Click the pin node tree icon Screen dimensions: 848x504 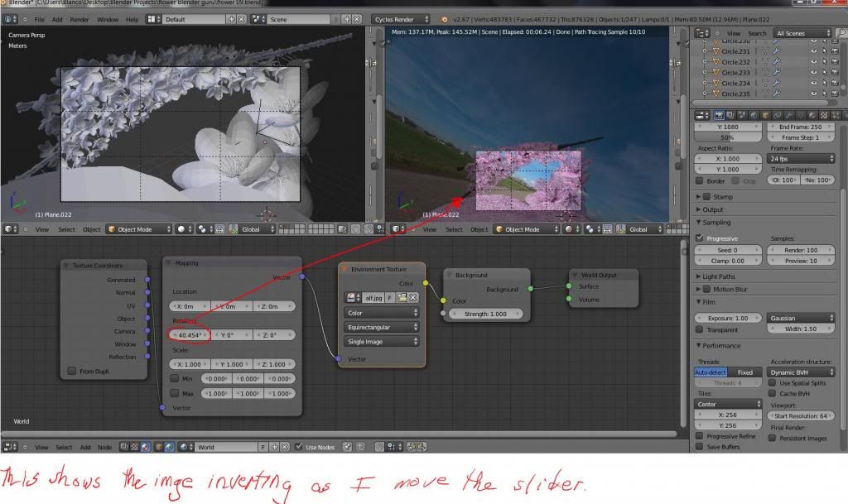(x=347, y=447)
